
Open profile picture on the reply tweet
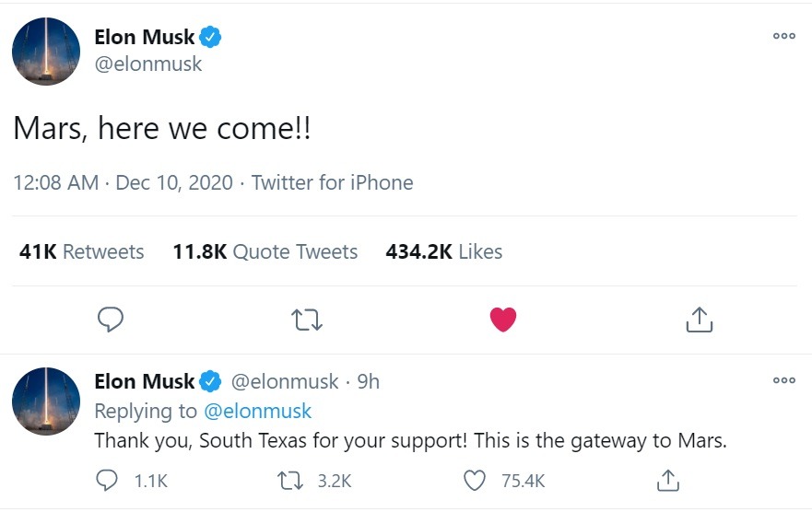46,401
